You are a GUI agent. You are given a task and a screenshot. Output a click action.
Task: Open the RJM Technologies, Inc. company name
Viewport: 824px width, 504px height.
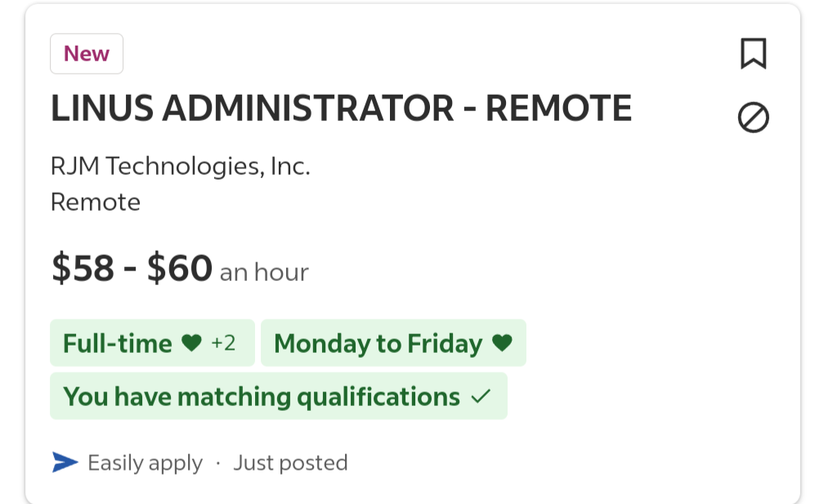[180, 167]
